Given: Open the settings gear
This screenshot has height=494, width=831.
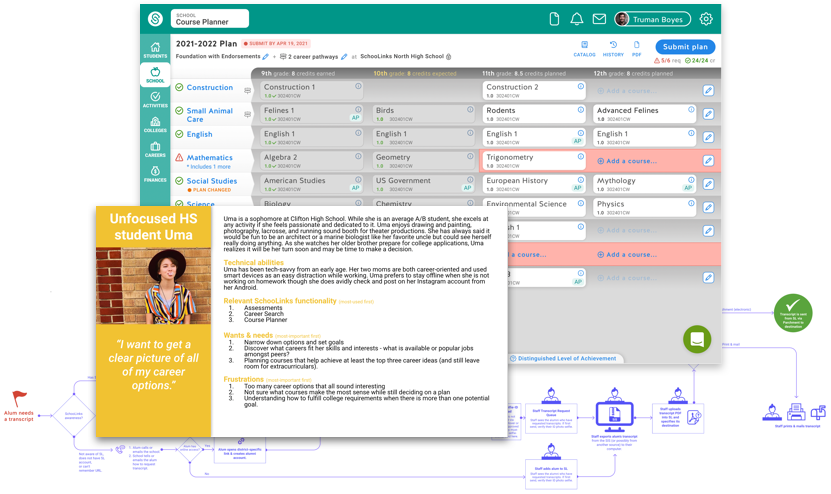Looking at the screenshot, I should click(x=705, y=19).
